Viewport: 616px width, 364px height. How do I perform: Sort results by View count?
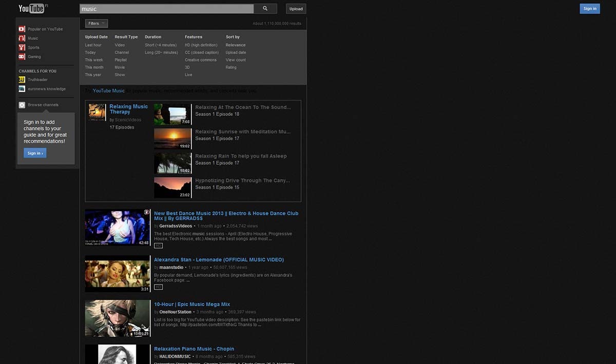click(x=236, y=60)
